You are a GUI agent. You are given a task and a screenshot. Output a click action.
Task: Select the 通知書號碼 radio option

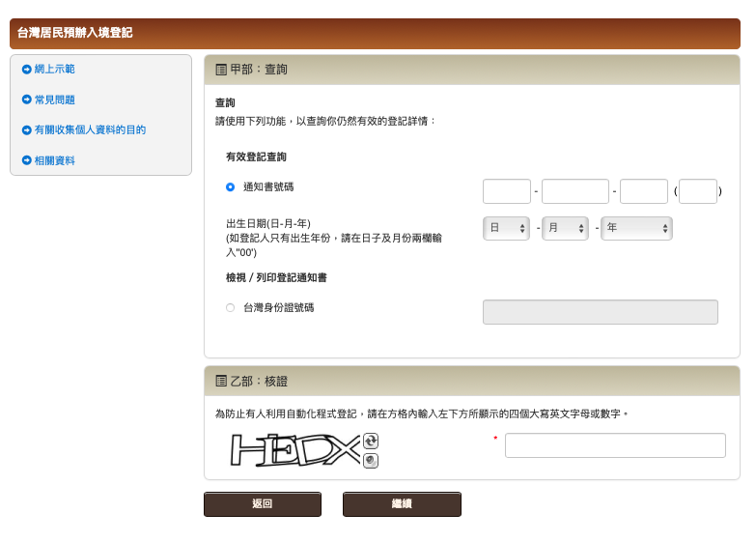pos(231,186)
